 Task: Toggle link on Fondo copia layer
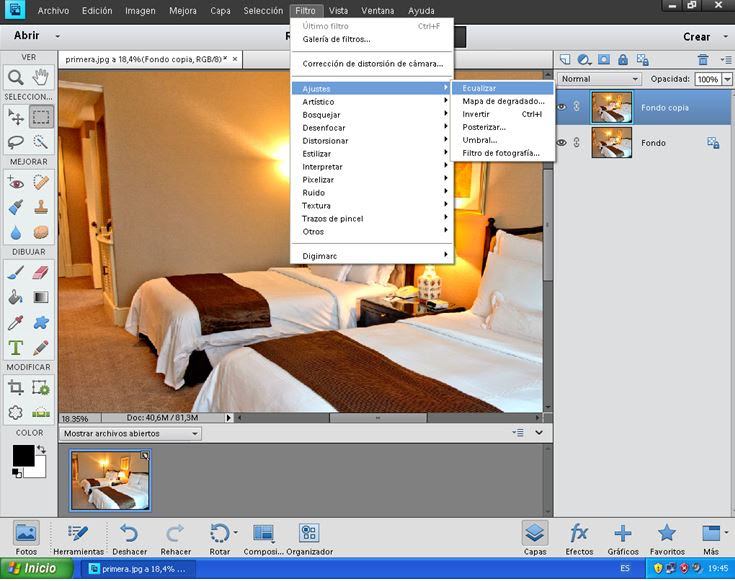tap(577, 107)
